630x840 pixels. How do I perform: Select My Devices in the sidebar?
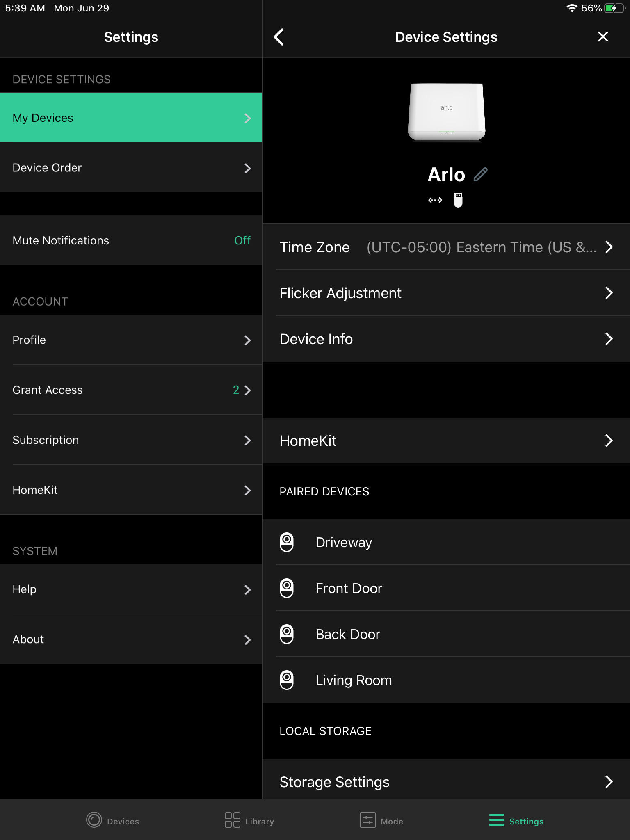131,118
